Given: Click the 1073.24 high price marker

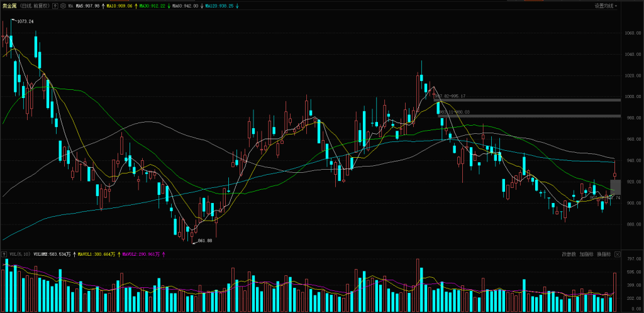Looking at the screenshot, I should [25, 21].
